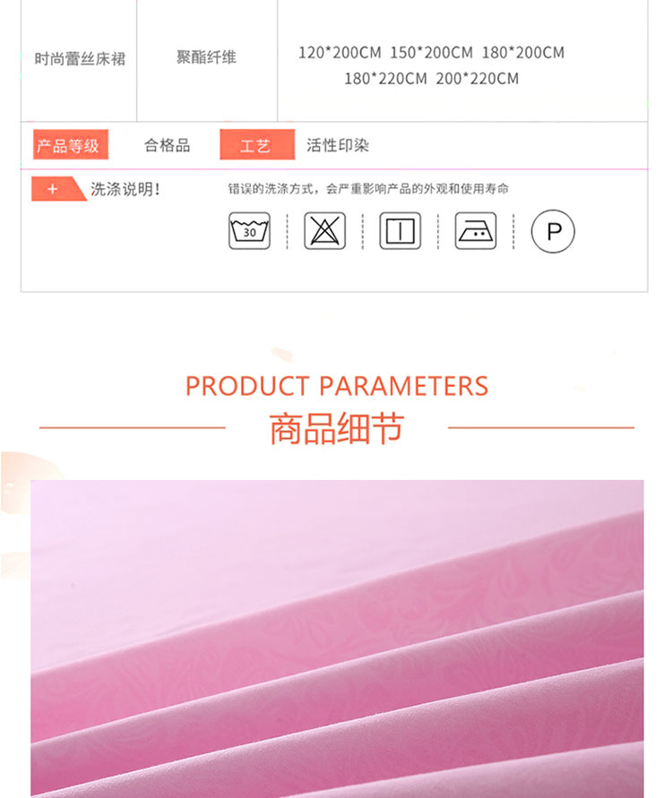Click the PRODUCT PARAMETERS heading
Viewport: 672px width, 798px height.
click(x=337, y=386)
